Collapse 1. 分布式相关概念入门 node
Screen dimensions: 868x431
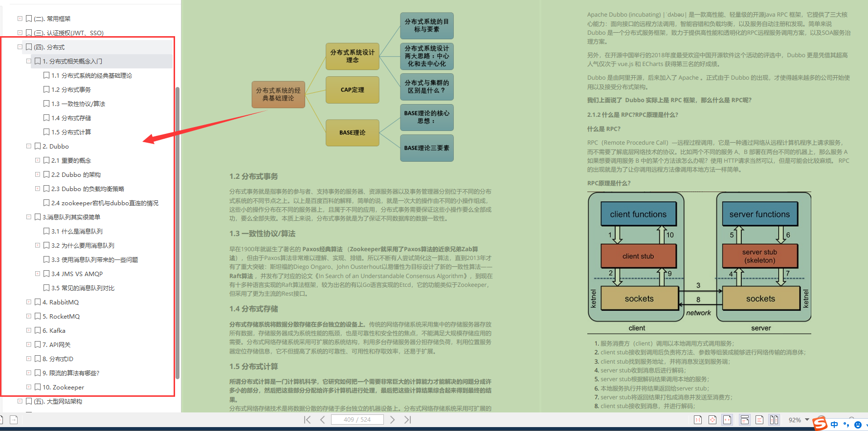(29, 61)
